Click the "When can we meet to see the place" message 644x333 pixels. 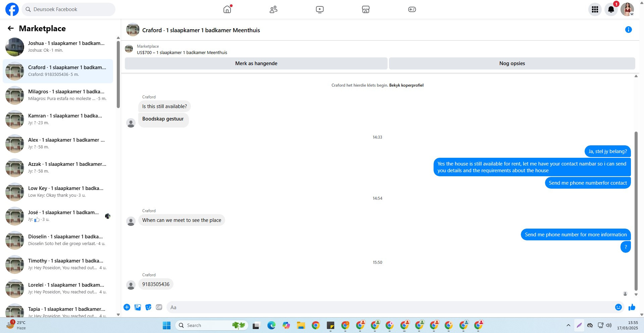click(x=182, y=220)
